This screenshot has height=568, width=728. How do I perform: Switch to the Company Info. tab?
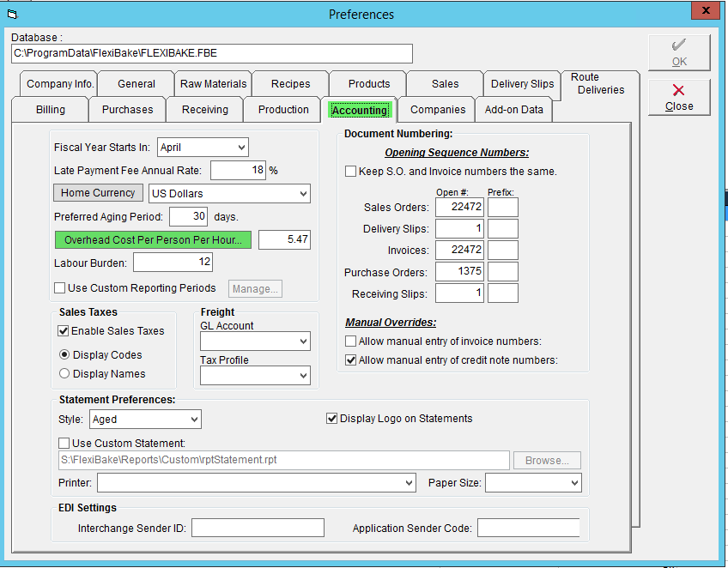tap(60, 84)
